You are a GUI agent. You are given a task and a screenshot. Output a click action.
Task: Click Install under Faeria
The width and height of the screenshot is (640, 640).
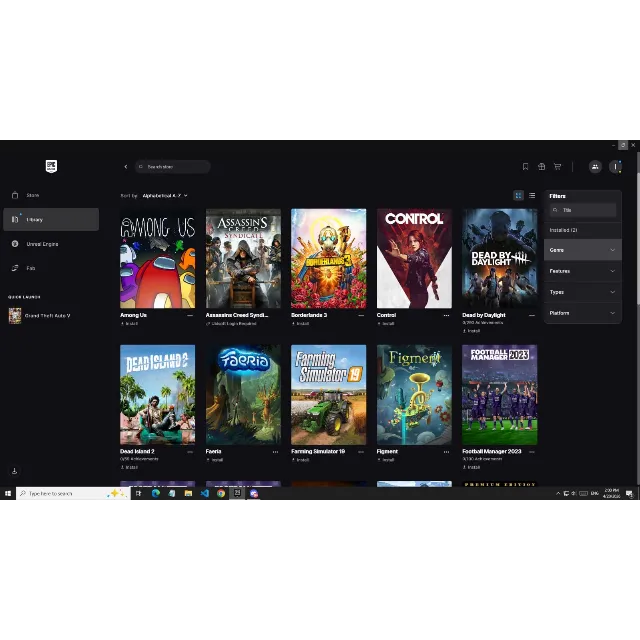tap(215, 460)
